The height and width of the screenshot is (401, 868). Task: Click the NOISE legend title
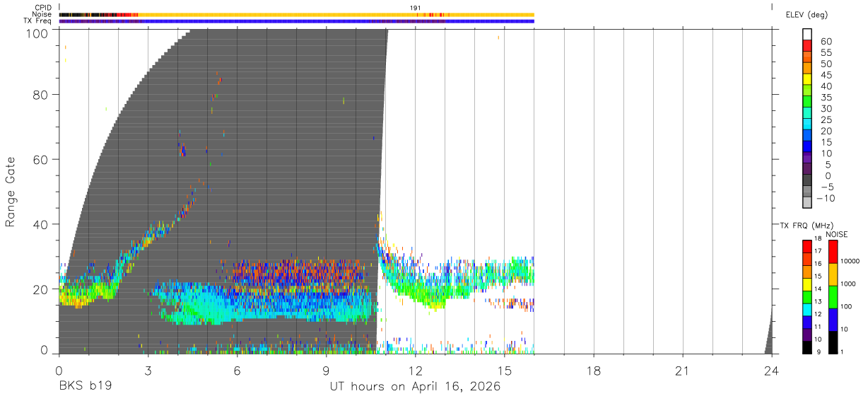coord(836,234)
